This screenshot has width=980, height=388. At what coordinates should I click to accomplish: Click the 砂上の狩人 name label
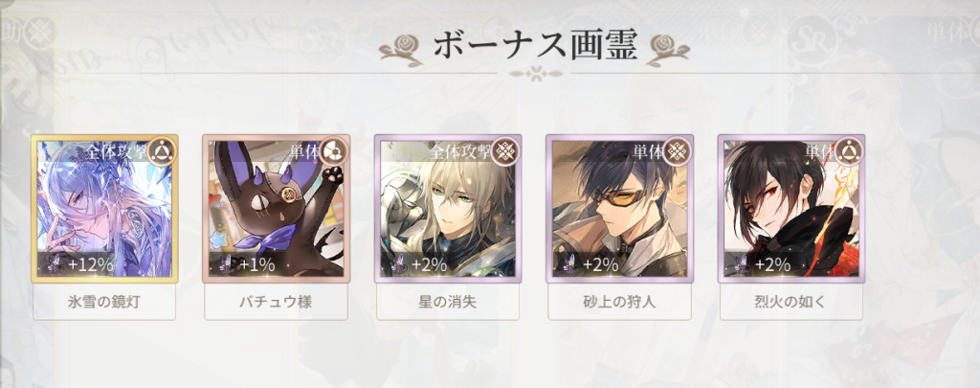(620, 303)
